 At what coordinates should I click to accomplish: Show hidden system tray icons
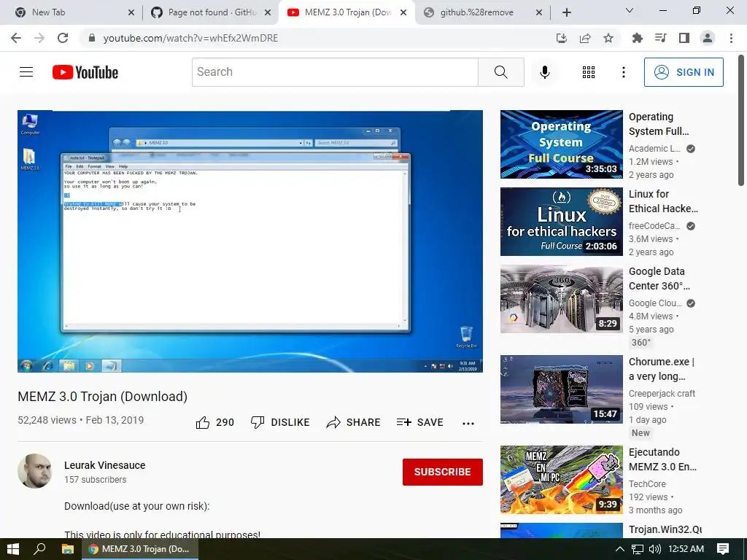619,549
